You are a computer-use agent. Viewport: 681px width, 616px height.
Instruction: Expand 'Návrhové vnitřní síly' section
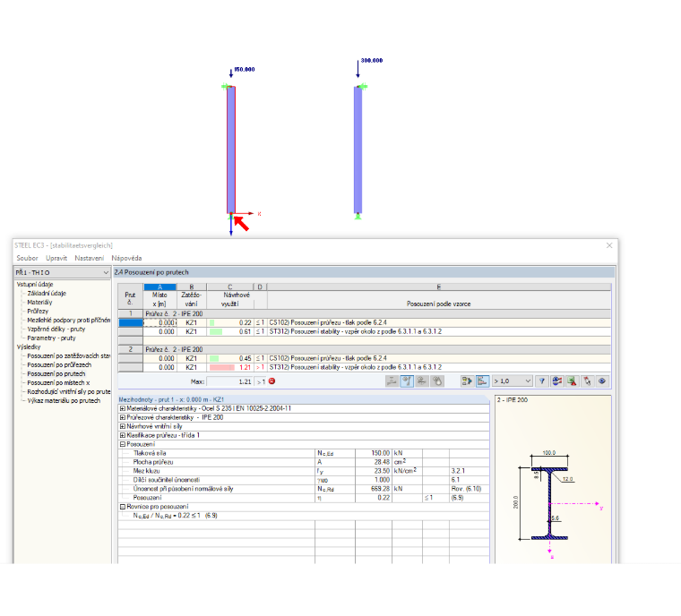123,426
